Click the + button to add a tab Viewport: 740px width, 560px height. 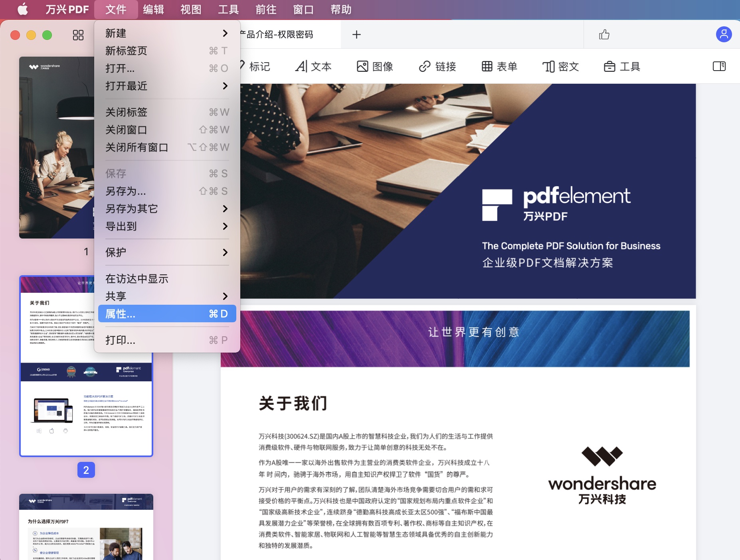click(x=356, y=35)
